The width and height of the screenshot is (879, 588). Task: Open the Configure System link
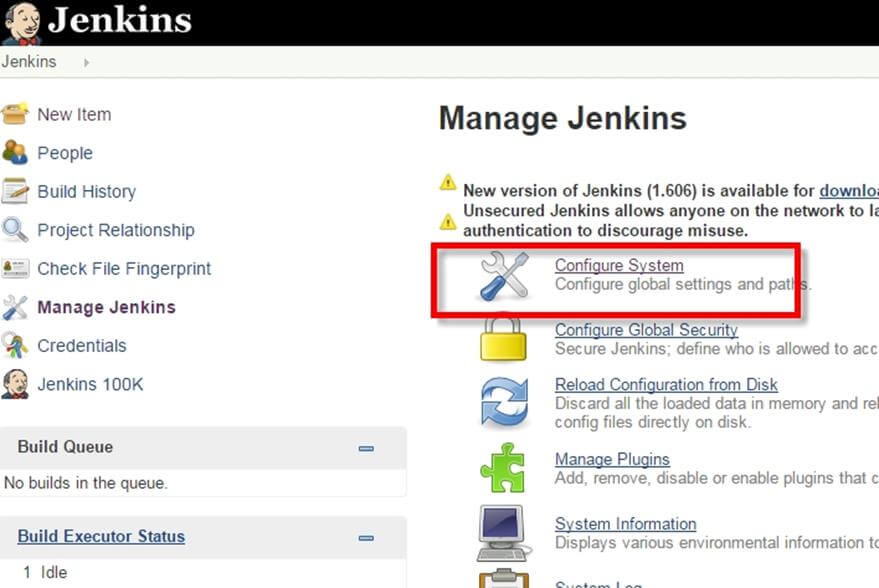coord(619,266)
